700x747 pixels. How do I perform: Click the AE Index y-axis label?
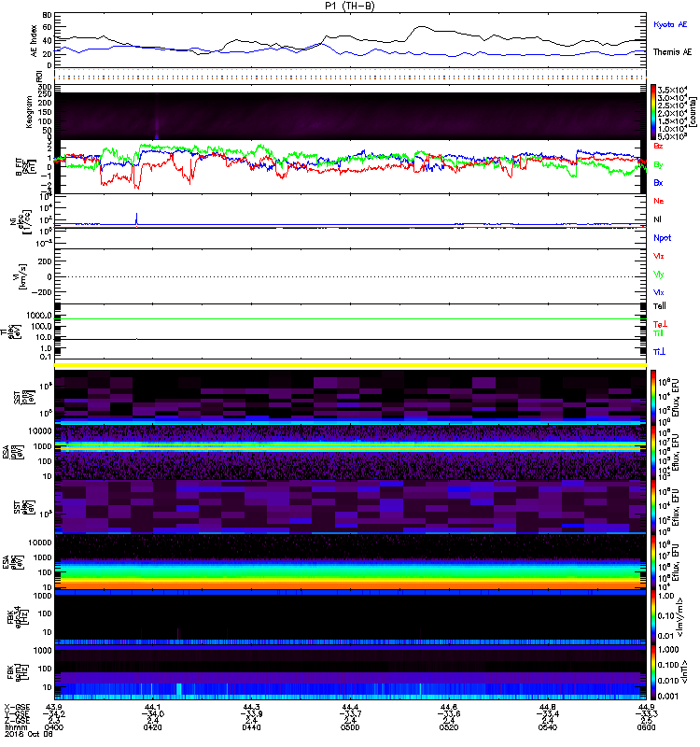[35, 42]
